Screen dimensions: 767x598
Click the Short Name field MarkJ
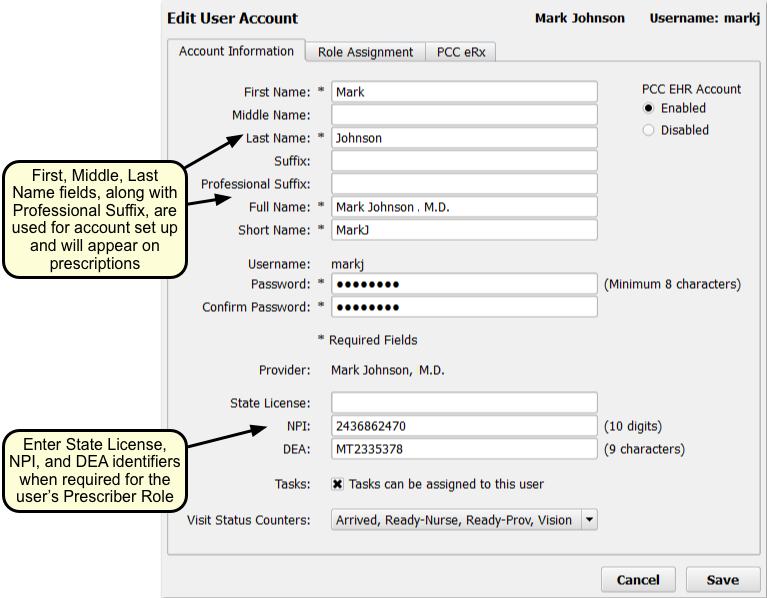[x=464, y=230]
